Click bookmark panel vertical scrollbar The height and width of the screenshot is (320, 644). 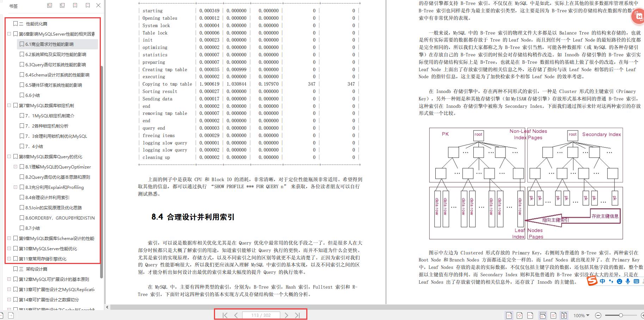102,172
